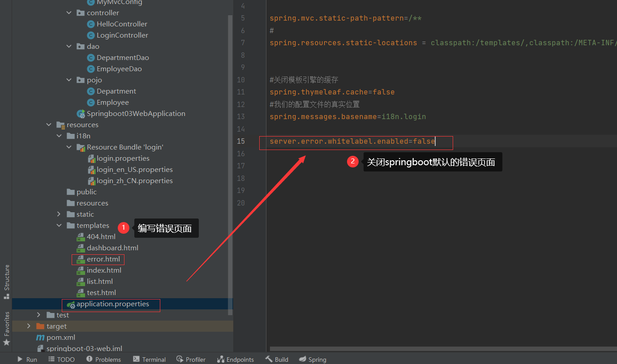Toggle the Structure side panel

(6, 282)
